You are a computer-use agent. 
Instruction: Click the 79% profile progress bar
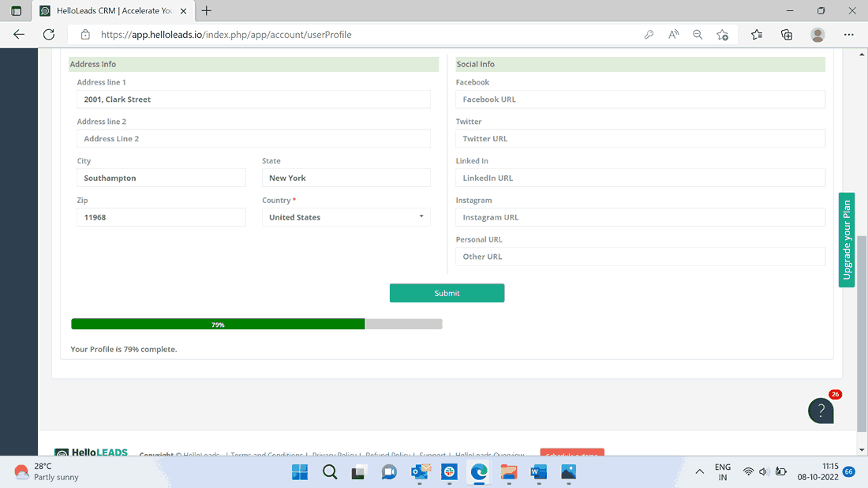coord(256,324)
